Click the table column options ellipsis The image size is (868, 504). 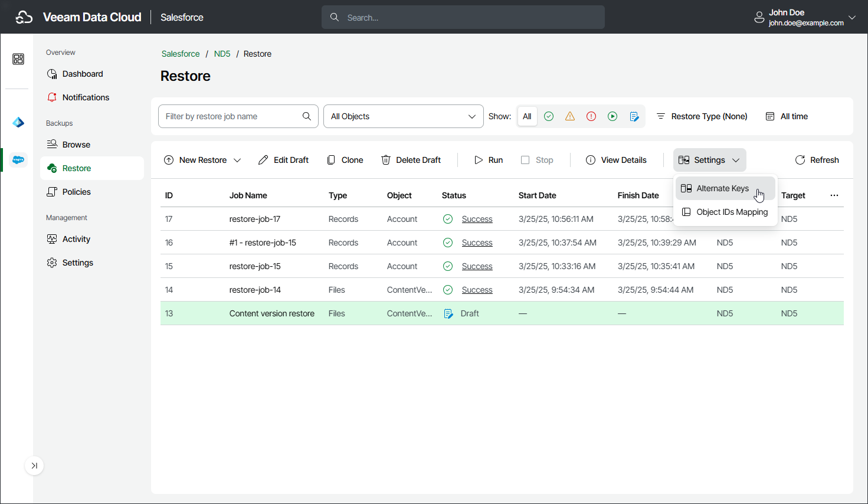834,195
